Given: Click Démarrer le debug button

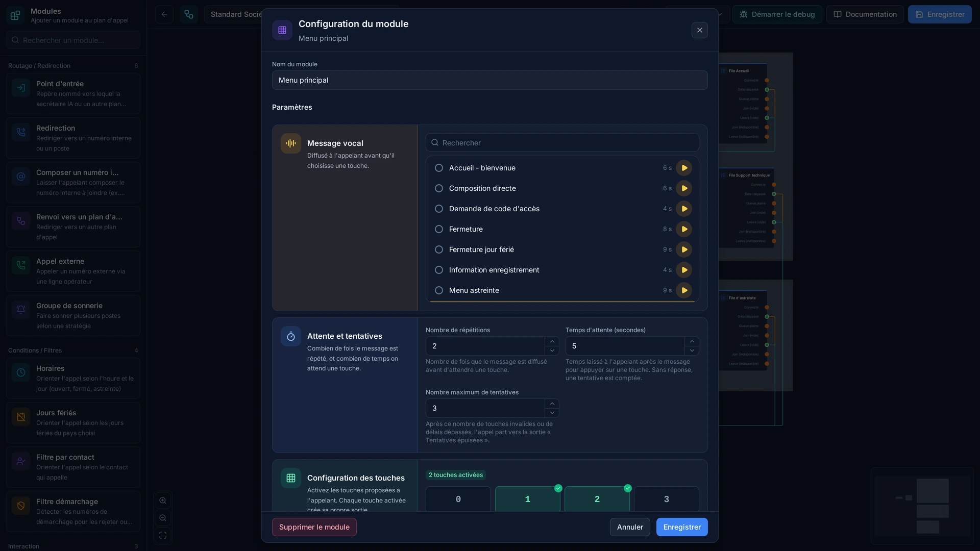Looking at the screenshot, I should 777,14.
